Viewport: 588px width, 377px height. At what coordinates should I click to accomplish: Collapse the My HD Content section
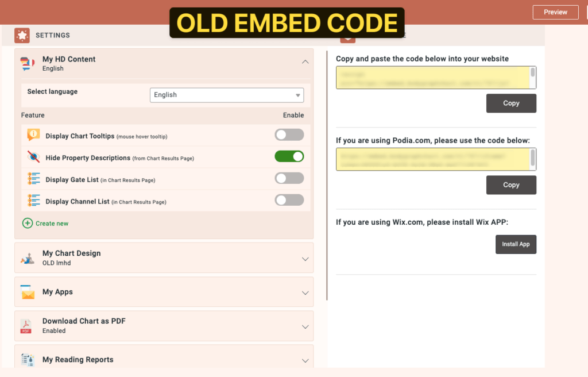coord(305,62)
